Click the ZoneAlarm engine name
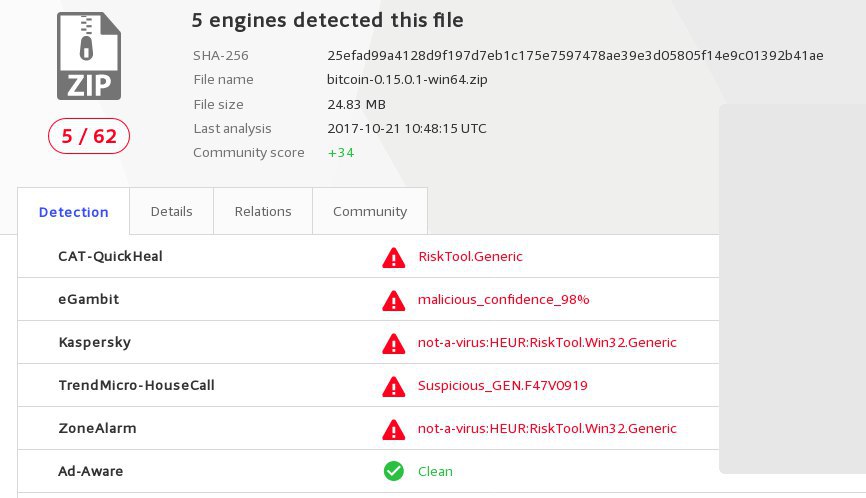 [x=97, y=428]
